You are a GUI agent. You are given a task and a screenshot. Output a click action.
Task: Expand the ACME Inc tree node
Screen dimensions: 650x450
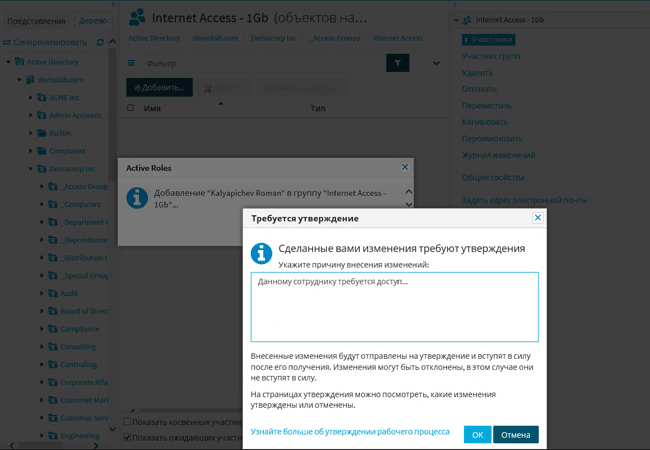click(30, 97)
